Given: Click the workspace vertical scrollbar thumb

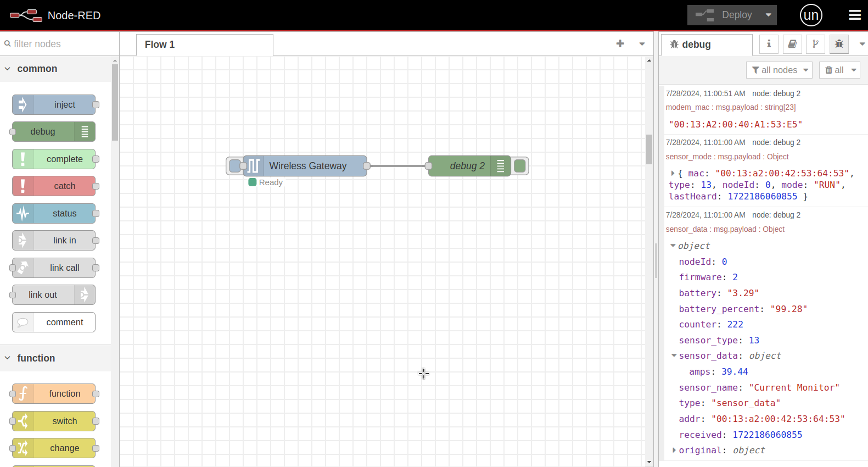Looking at the screenshot, I should [649, 149].
